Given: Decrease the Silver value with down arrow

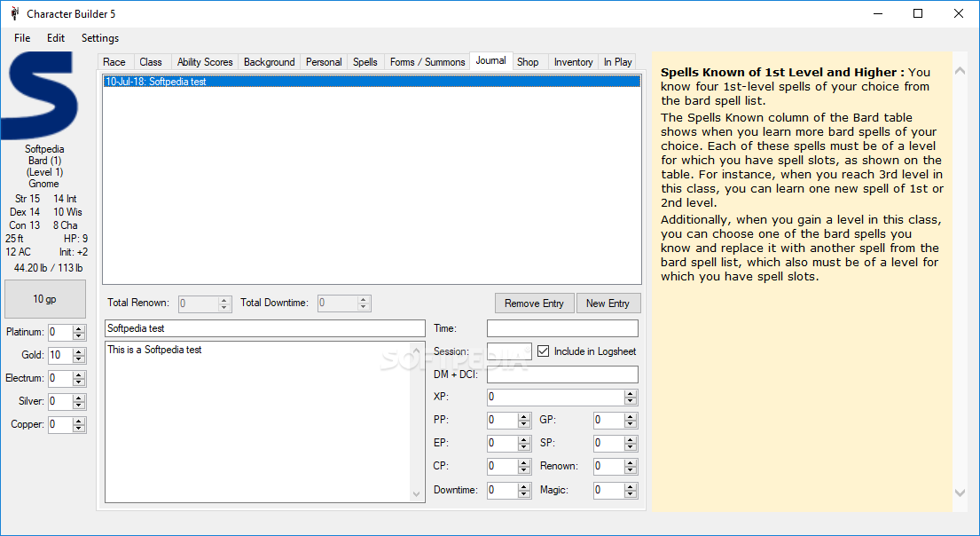Looking at the screenshot, I should [79, 406].
